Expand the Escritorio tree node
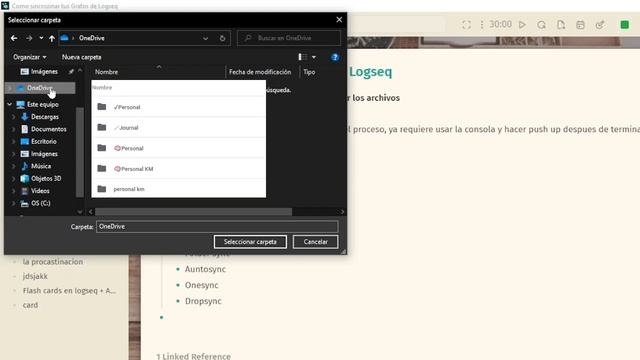 [x=13, y=142]
